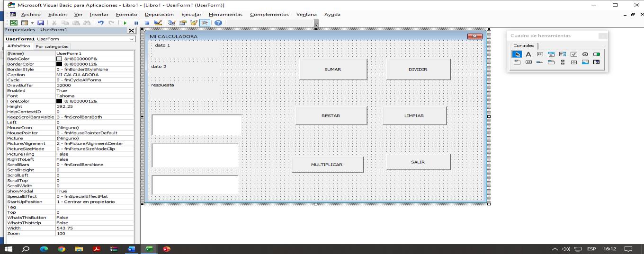Toggle Design Mode in the toolbar

158,23
